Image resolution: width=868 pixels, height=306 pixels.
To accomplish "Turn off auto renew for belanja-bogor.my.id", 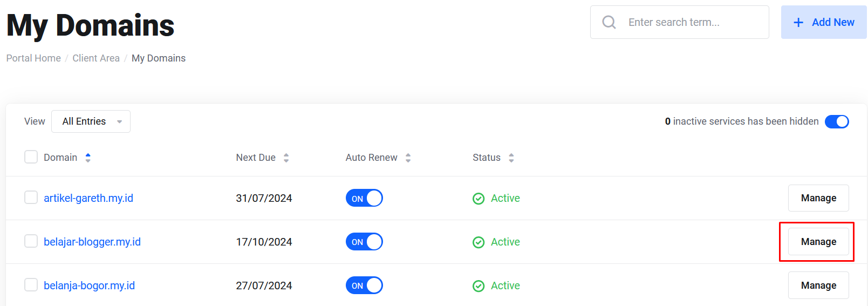I will click(364, 285).
